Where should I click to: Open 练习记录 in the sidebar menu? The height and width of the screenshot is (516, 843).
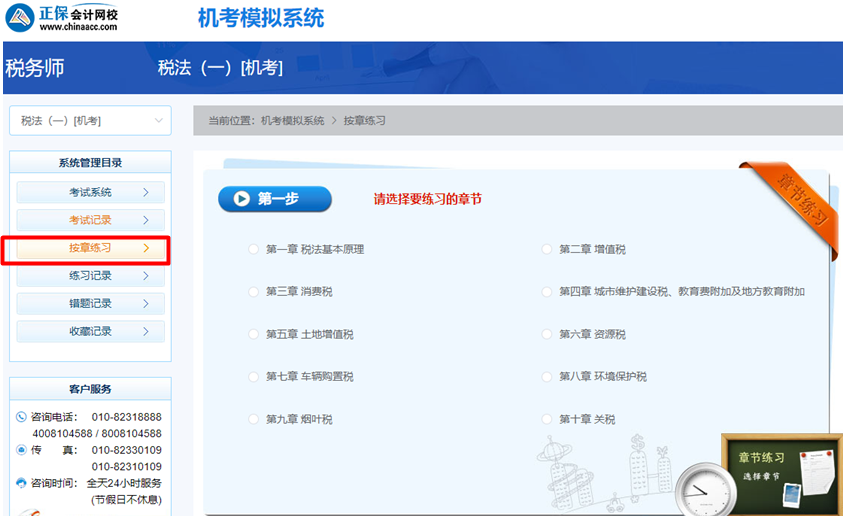90,276
